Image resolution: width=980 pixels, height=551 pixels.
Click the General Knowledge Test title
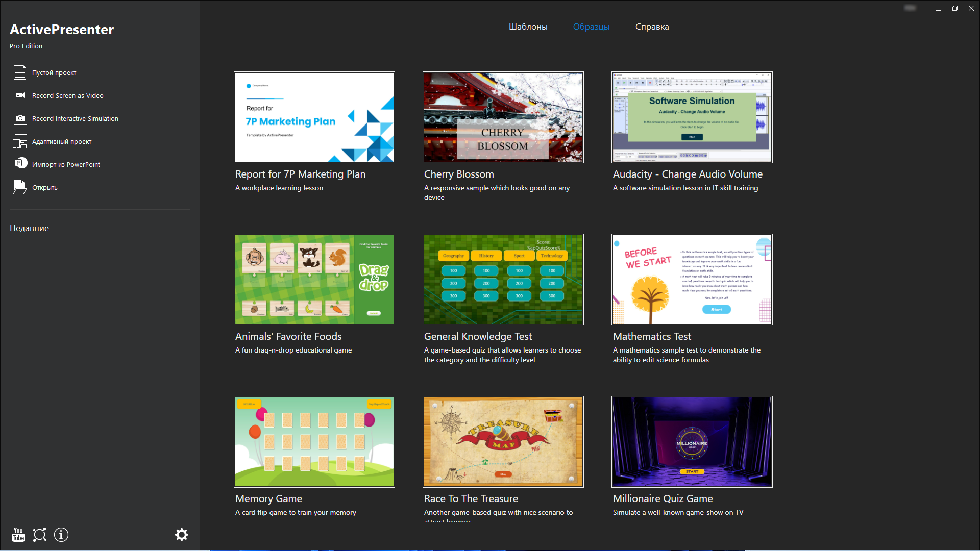[x=478, y=336]
